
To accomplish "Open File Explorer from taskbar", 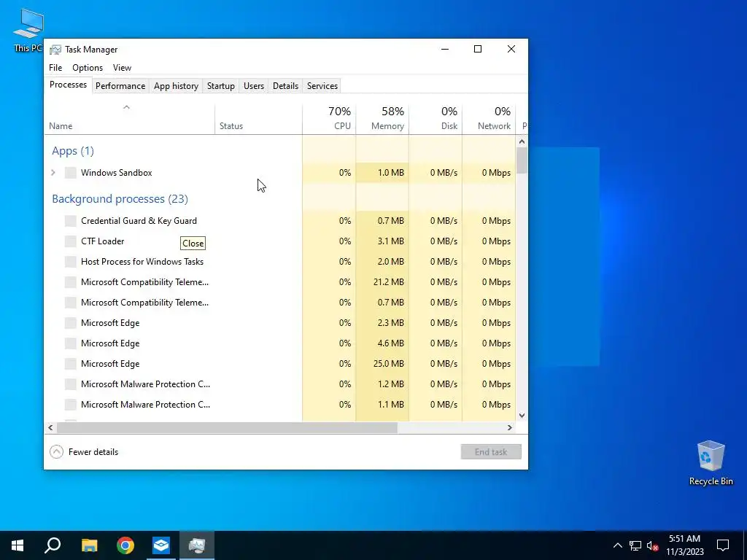I will click(89, 545).
